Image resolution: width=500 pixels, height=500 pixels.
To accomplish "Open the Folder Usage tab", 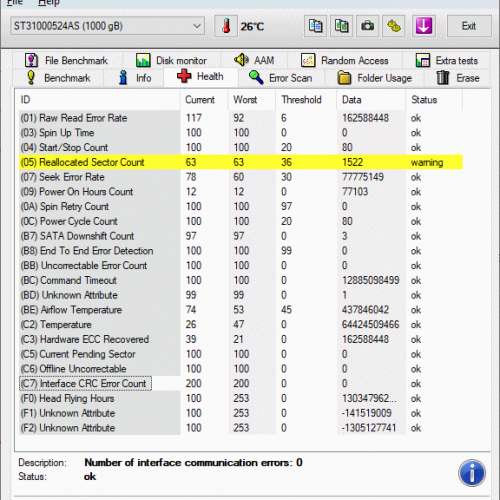I will pos(375,78).
